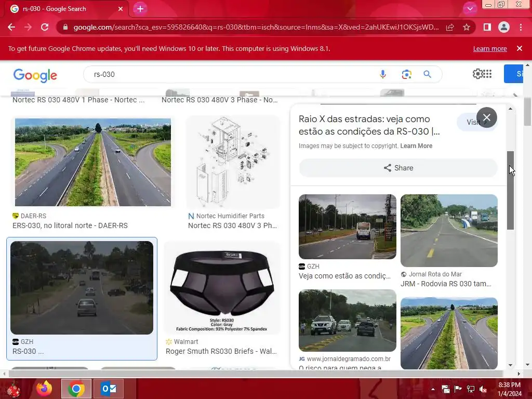Open ERS-030, no litoral norte result
Viewport: 532px width, 399px height.
[70, 225]
